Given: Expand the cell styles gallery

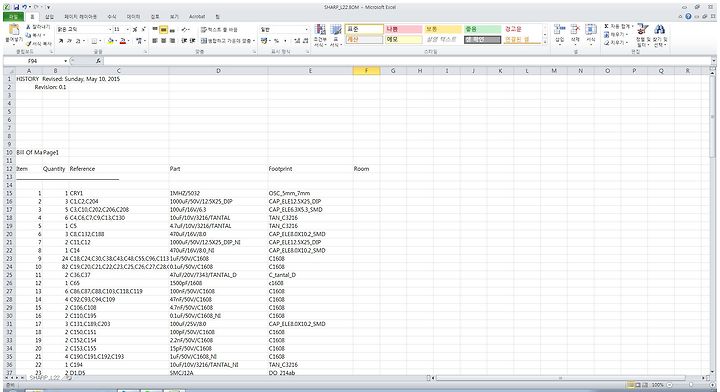Looking at the screenshot, I should (545, 42).
